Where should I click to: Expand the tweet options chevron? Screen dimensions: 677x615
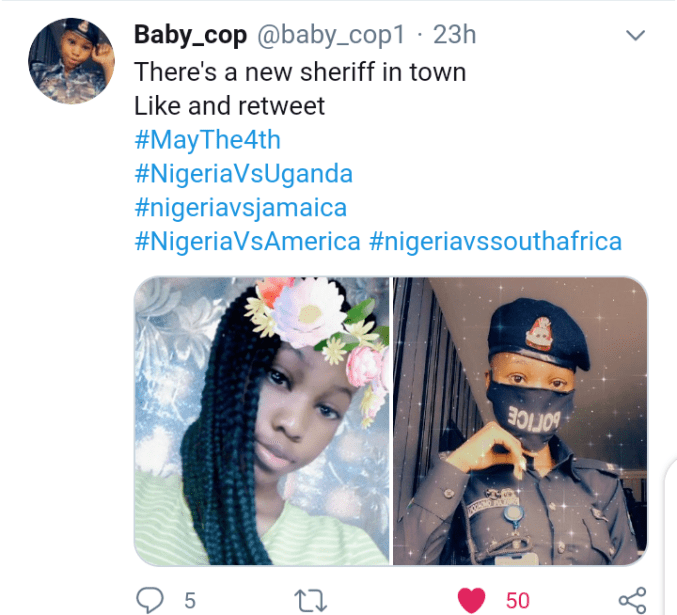tap(634, 36)
